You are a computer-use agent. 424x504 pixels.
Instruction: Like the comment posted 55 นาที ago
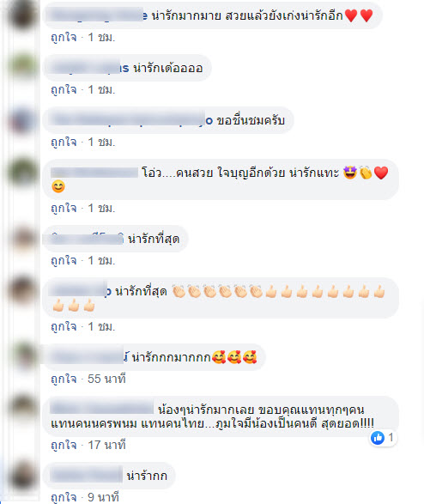tap(64, 379)
